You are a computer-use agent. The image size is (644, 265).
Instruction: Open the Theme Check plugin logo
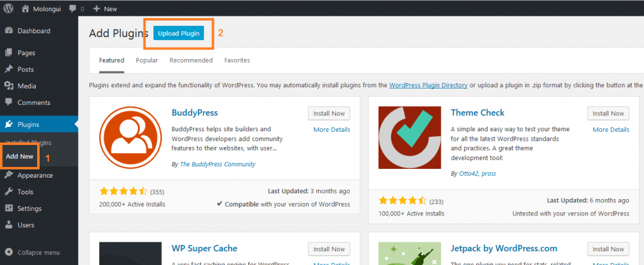tap(409, 138)
